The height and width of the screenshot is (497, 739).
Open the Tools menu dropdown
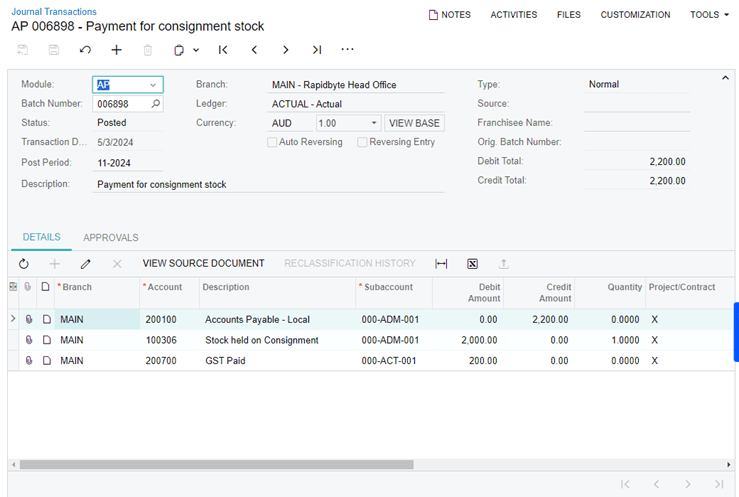click(x=709, y=15)
